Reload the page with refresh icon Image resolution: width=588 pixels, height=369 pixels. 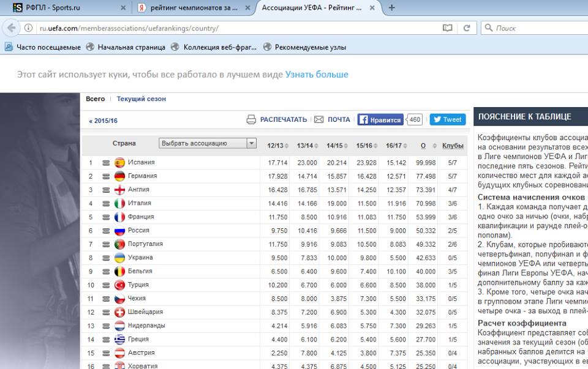point(467,28)
